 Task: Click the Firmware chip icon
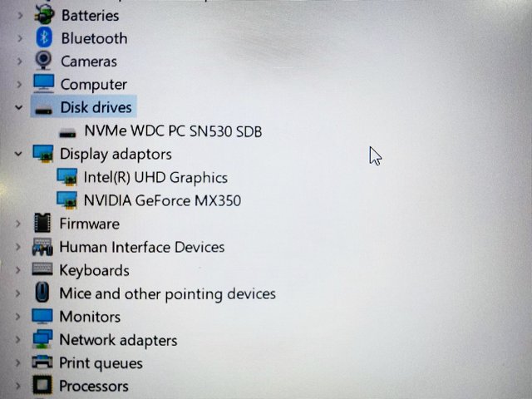point(42,223)
